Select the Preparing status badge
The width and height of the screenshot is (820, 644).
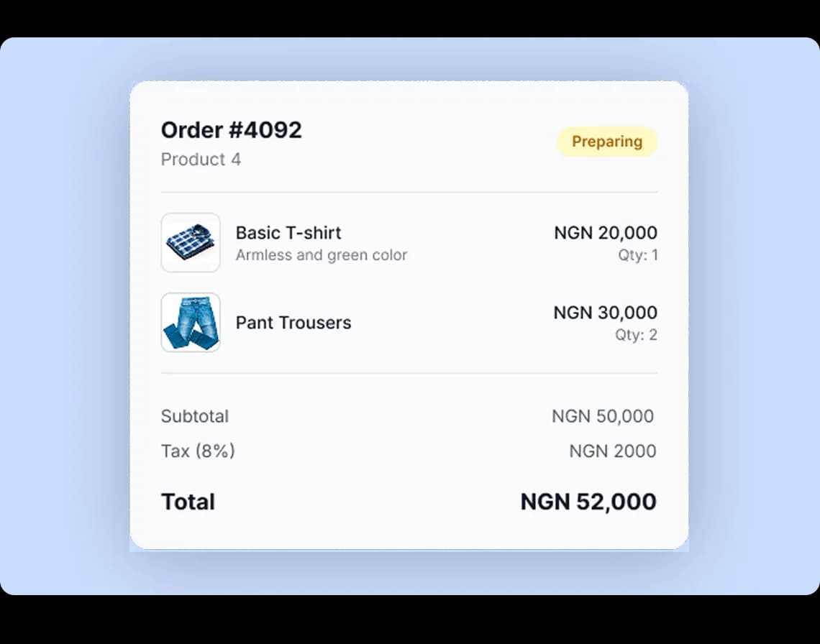coord(607,142)
